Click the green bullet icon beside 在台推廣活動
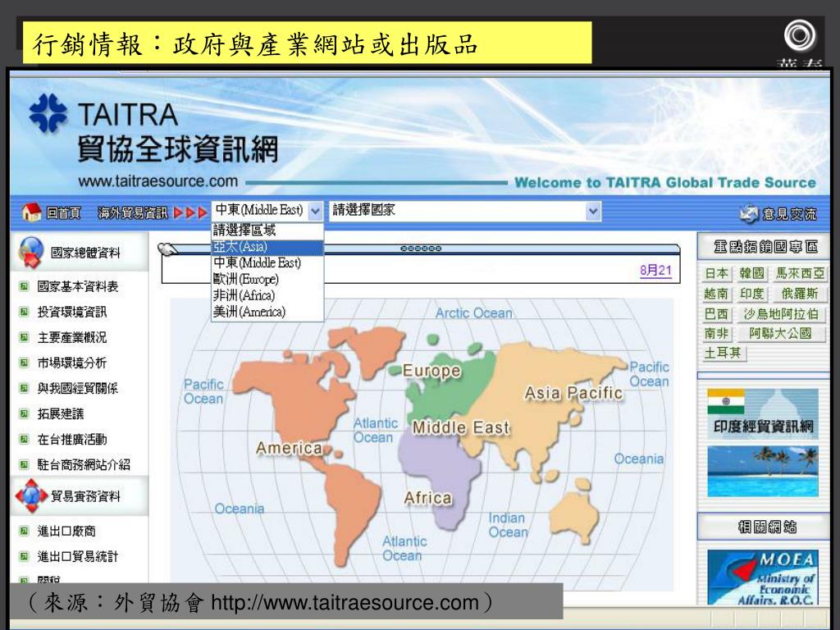840x630 pixels. (x=24, y=440)
